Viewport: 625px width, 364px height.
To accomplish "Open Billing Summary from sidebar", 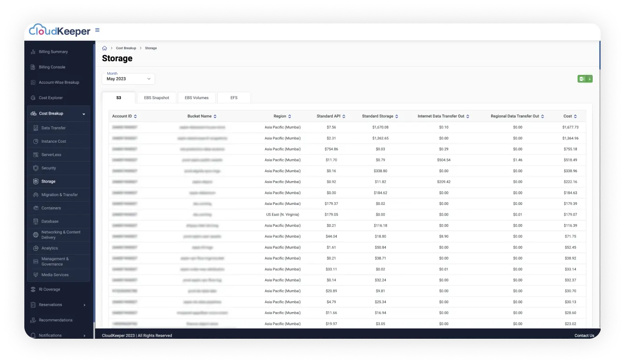I will [x=53, y=52].
